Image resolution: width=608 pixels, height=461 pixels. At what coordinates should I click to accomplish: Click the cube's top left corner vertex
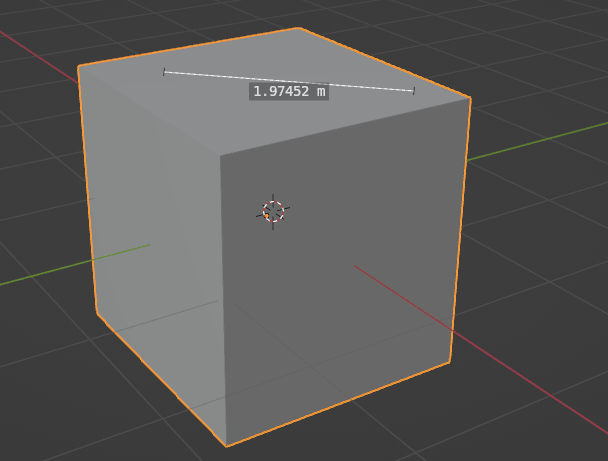tap(79, 67)
